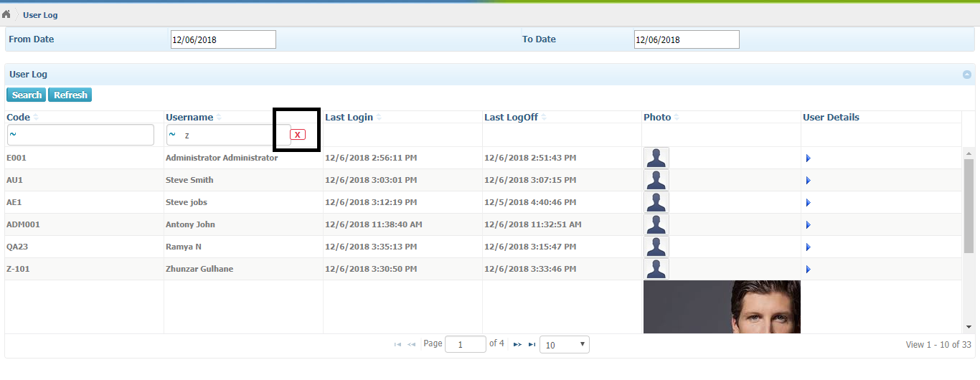View photo avatar of Antony John

[656, 224]
